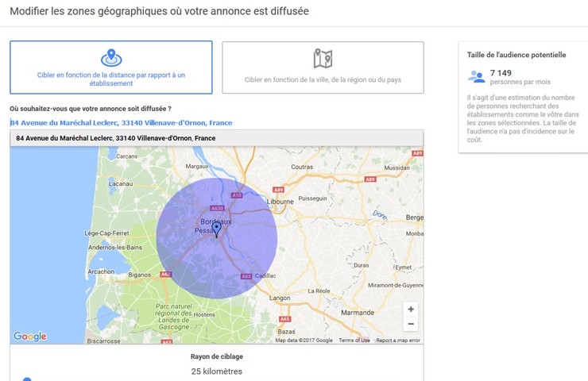Zoom out the map with minus button
Image resolution: width=588 pixels, height=381 pixels.
(411, 324)
